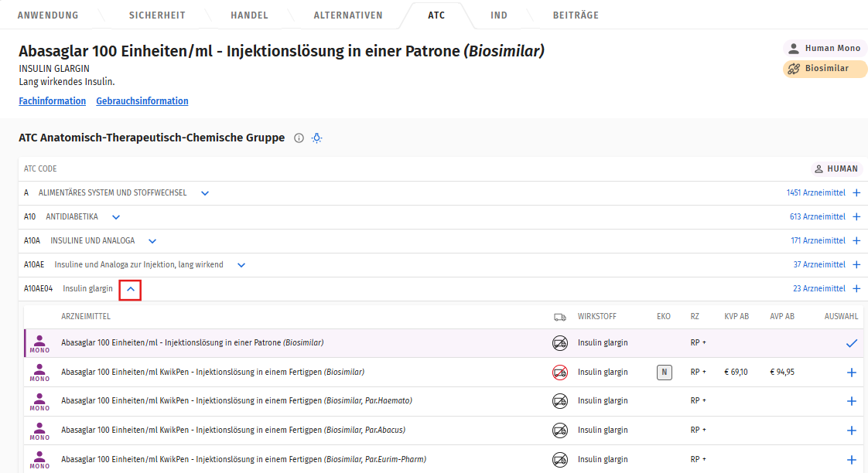Click the N EKO badge
The height and width of the screenshot is (473, 868).
point(665,373)
